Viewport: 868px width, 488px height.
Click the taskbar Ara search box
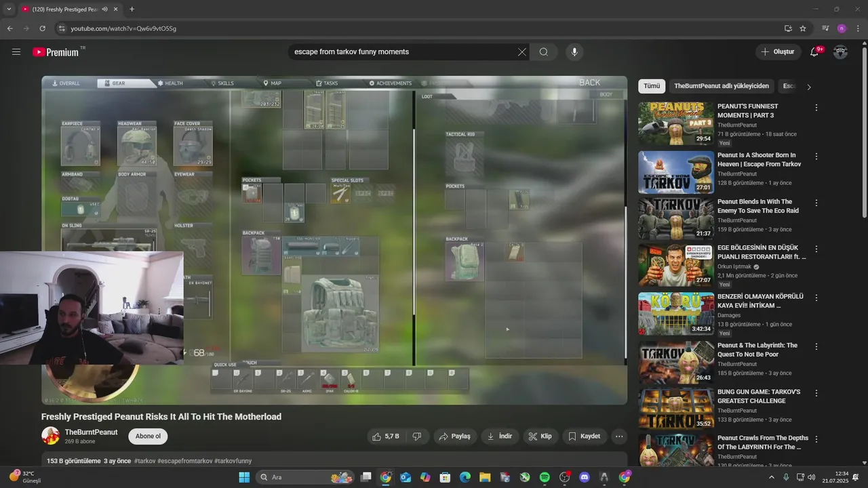tap(306, 477)
